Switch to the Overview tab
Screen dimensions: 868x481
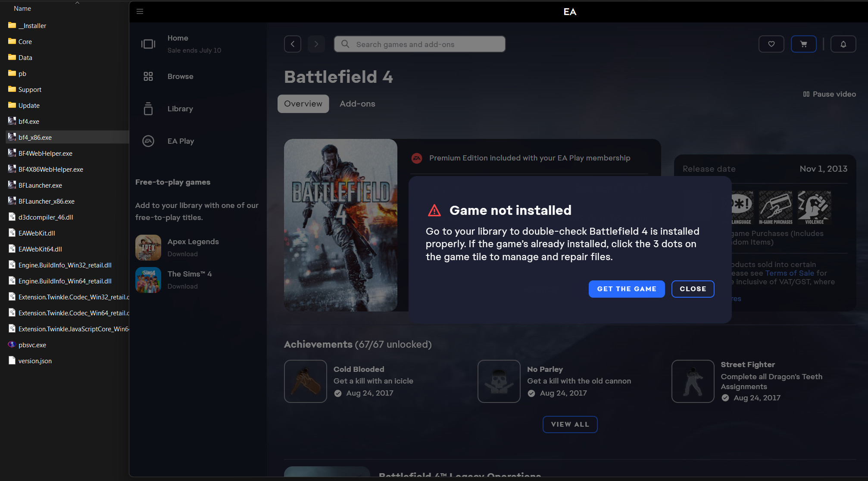pyautogui.click(x=303, y=104)
